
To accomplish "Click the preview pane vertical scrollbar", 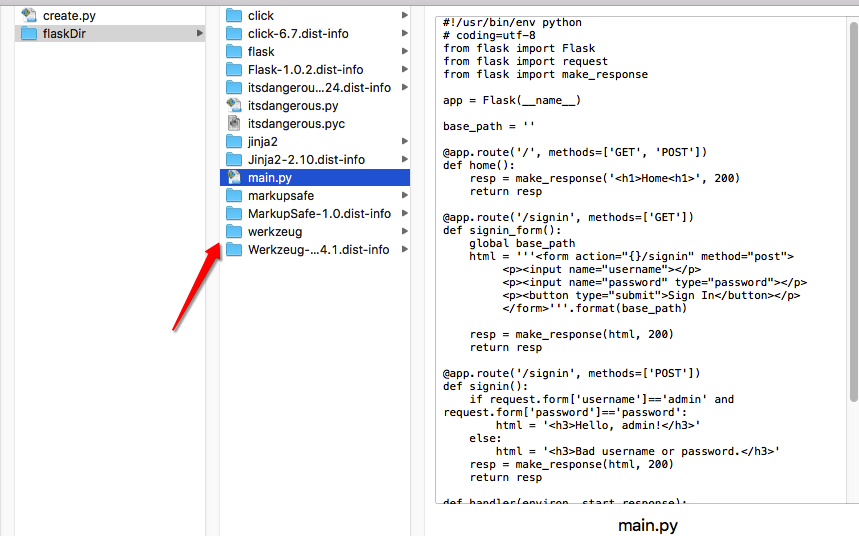I will (x=854, y=212).
